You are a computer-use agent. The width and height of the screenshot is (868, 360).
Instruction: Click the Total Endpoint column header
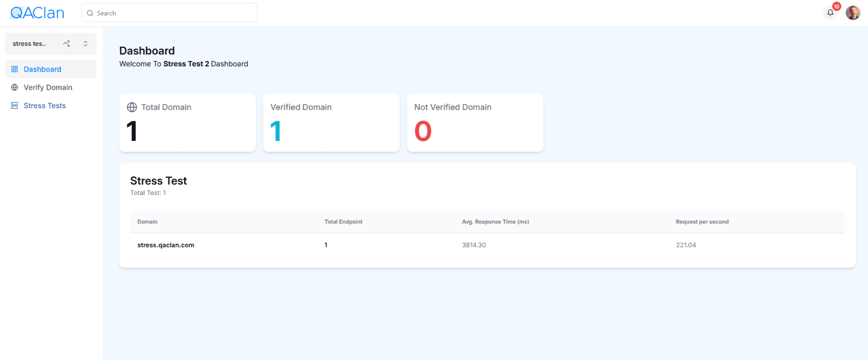tap(343, 222)
